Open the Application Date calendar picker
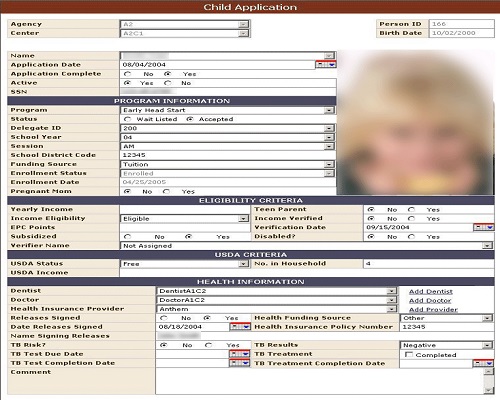500x400 pixels. [326, 65]
